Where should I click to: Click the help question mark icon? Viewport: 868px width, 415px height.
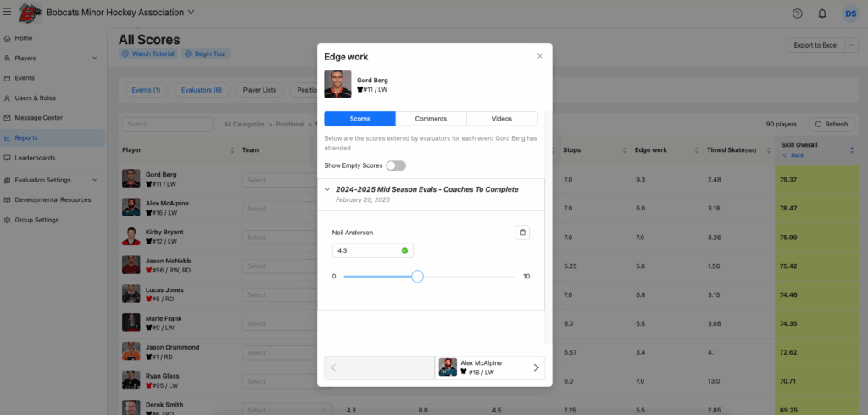(x=797, y=14)
